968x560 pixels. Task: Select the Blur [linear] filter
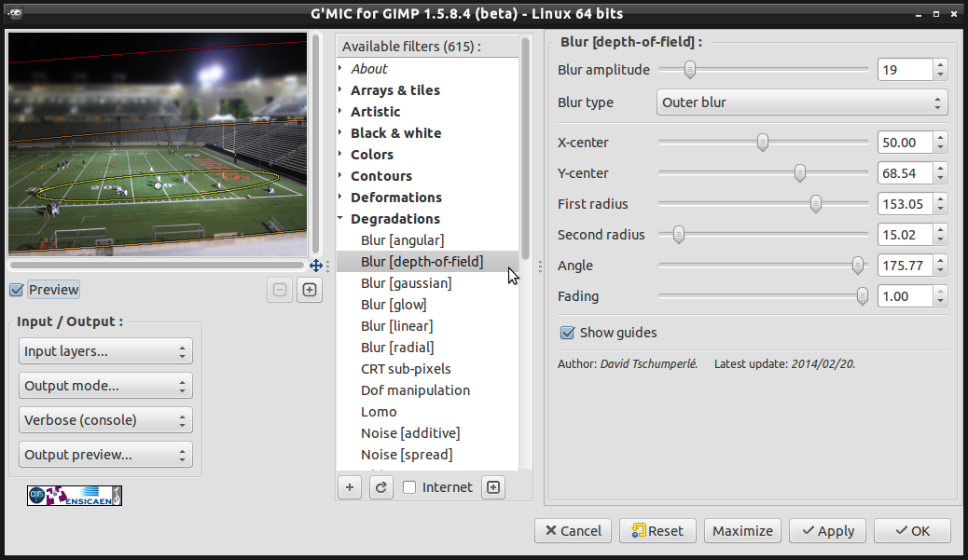(x=397, y=326)
